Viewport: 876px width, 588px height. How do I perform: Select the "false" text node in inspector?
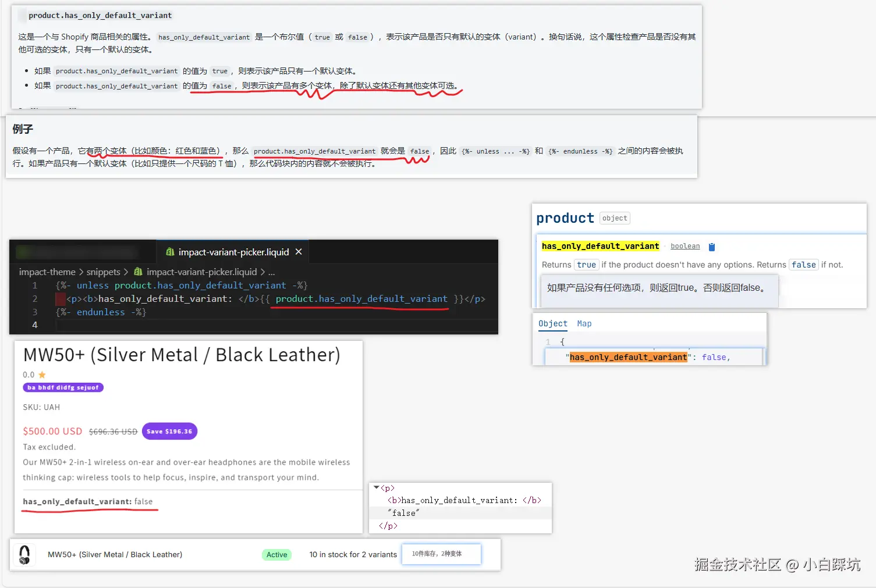point(403,513)
